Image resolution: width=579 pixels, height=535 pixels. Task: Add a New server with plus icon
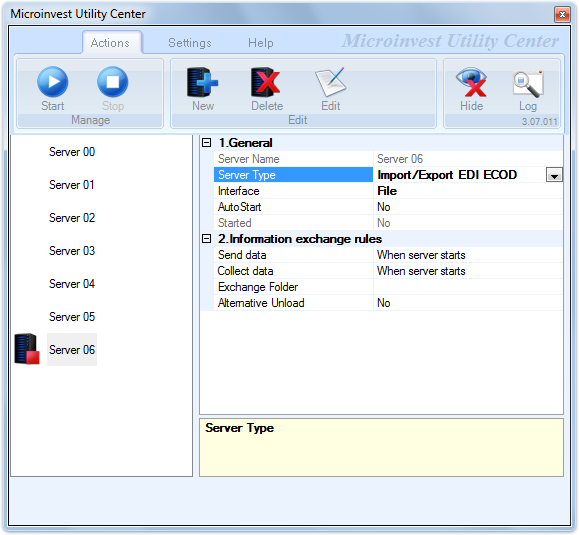[202, 82]
